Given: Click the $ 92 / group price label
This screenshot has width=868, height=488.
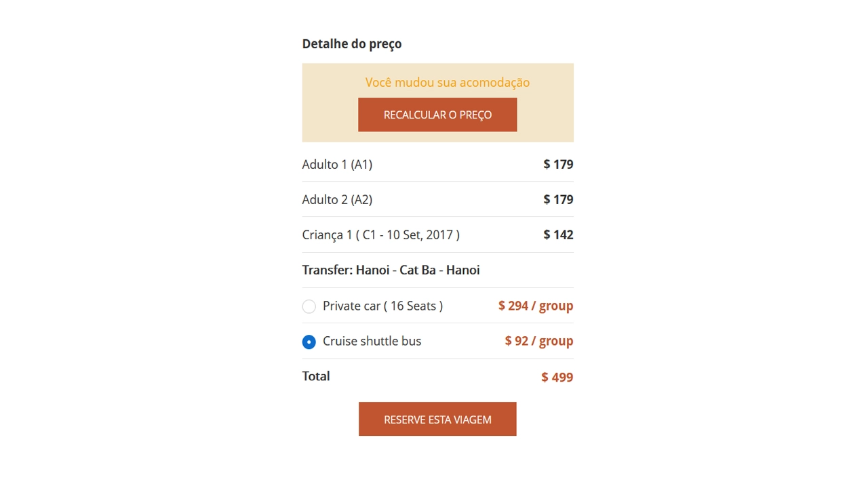Looking at the screenshot, I should point(538,341).
